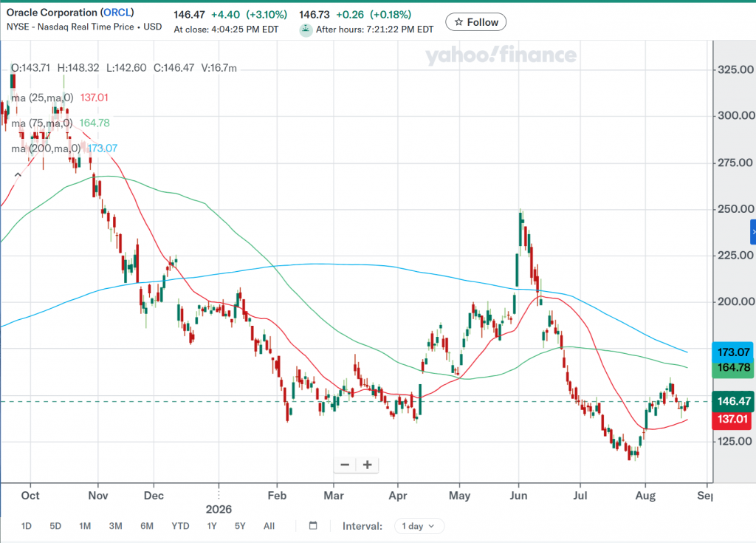Click the 146.47 current price tag
The height and width of the screenshot is (543, 756).
[733, 401]
